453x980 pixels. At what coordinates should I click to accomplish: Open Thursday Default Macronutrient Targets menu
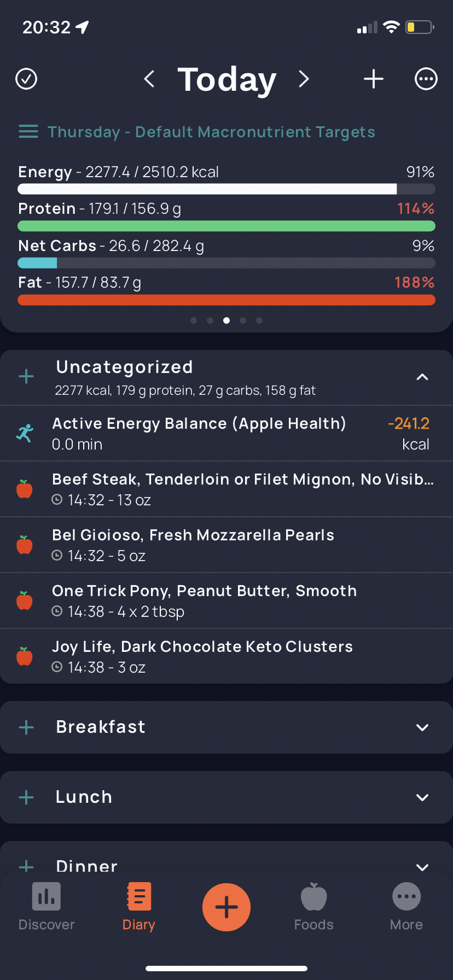(197, 132)
